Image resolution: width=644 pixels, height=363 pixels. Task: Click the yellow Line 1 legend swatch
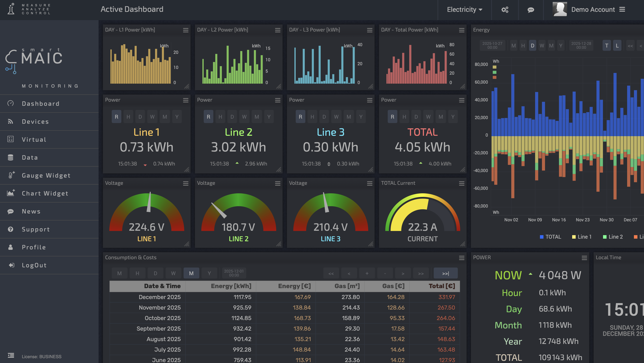pyautogui.click(x=573, y=237)
